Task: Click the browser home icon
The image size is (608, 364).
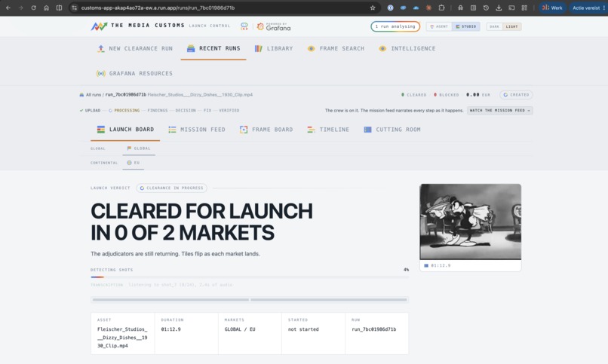Action: click(47, 8)
